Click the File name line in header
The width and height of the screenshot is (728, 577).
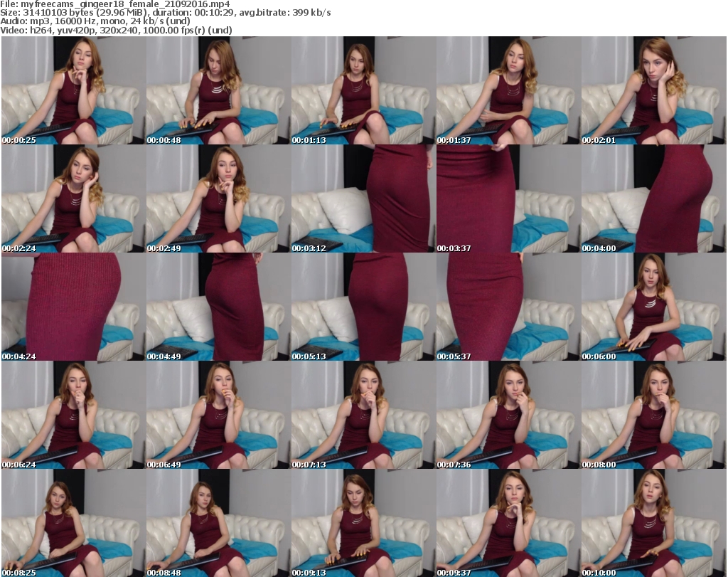[115, 4]
